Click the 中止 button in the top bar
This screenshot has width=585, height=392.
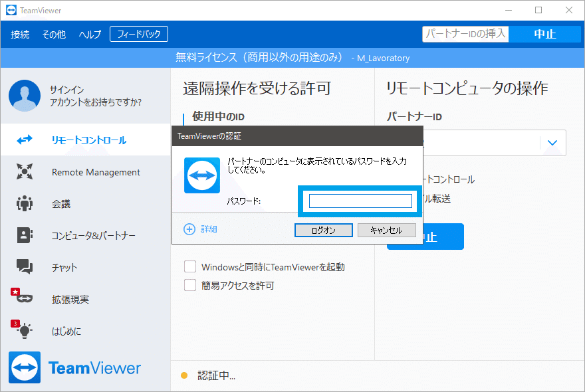click(x=544, y=34)
